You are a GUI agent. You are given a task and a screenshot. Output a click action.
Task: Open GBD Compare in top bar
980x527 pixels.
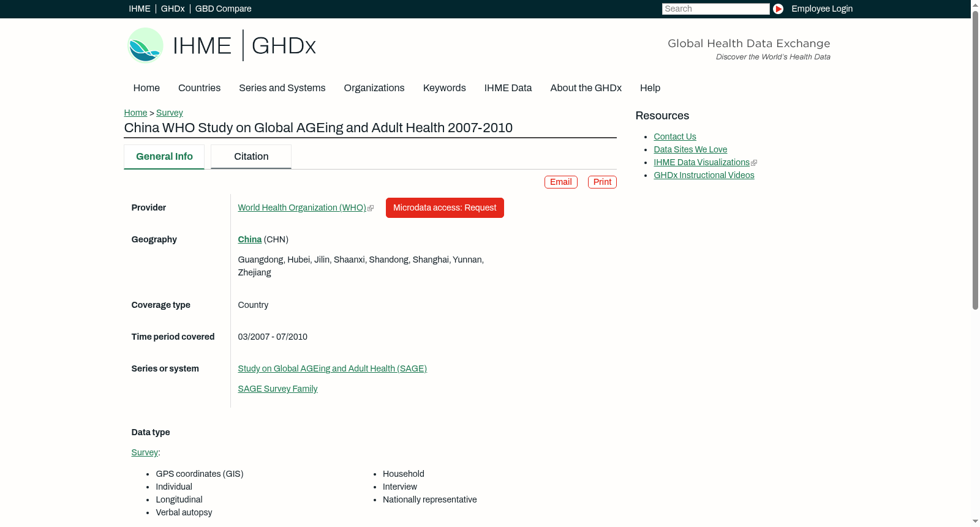(224, 9)
